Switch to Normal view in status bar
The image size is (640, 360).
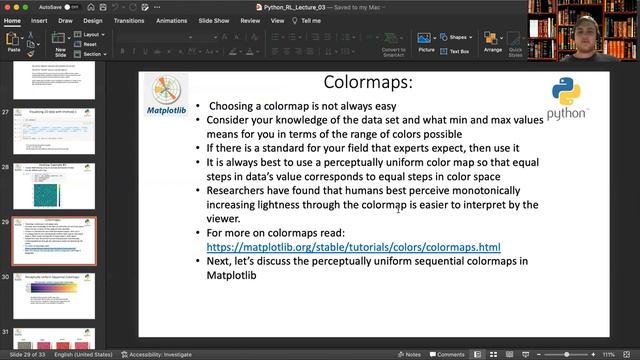click(x=477, y=354)
